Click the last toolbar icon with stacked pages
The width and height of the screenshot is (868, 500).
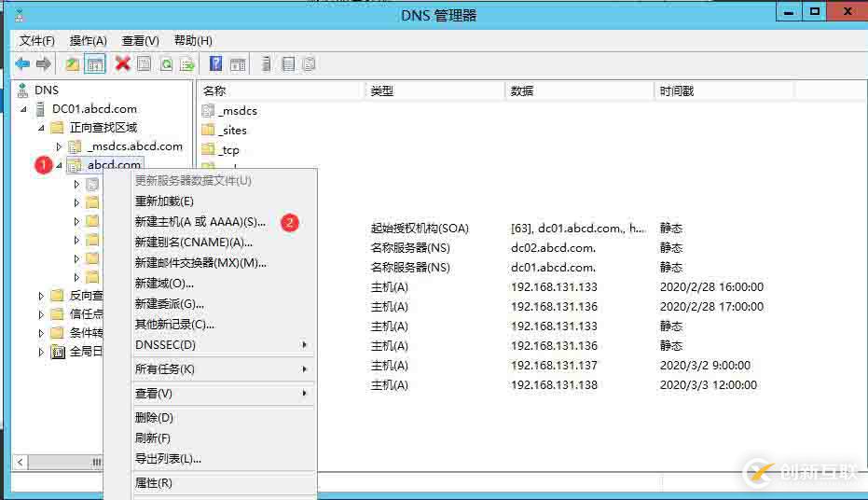[x=309, y=64]
